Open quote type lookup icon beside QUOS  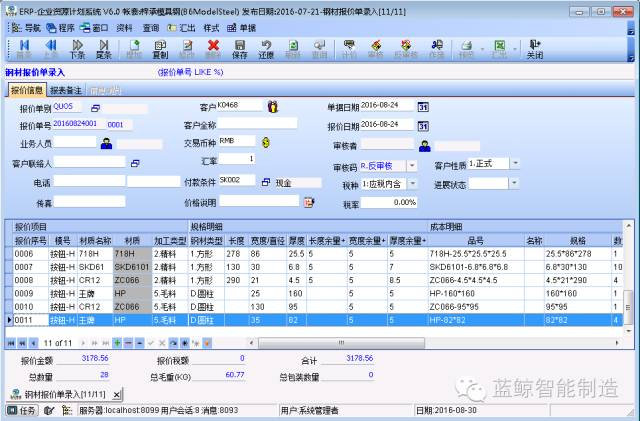tap(95, 108)
